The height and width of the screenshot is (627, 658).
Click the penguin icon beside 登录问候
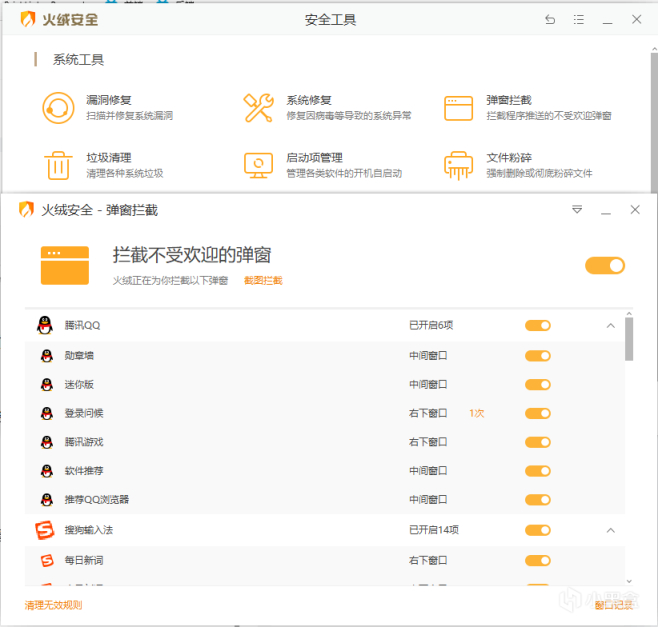pyautogui.click(x=47, y=413)
